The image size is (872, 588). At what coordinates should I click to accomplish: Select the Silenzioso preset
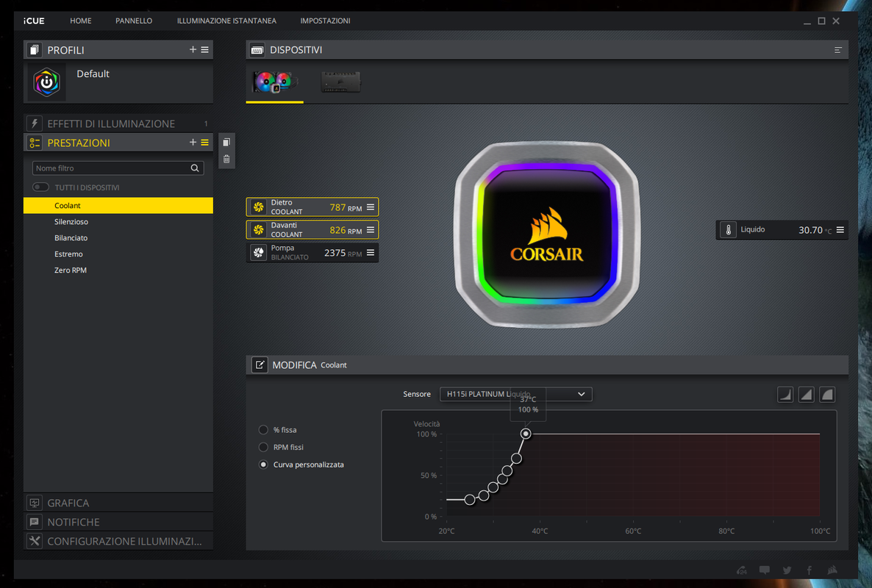point(118,222)
